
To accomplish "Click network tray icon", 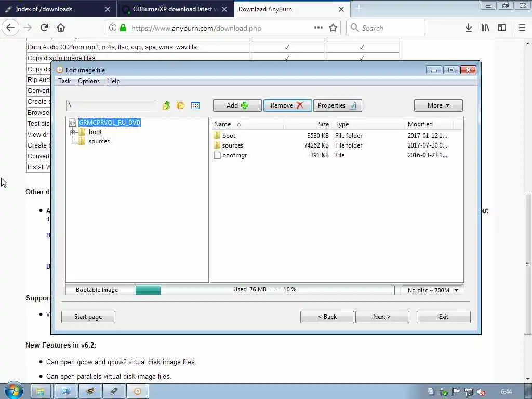I will click(x=468, y=392).
